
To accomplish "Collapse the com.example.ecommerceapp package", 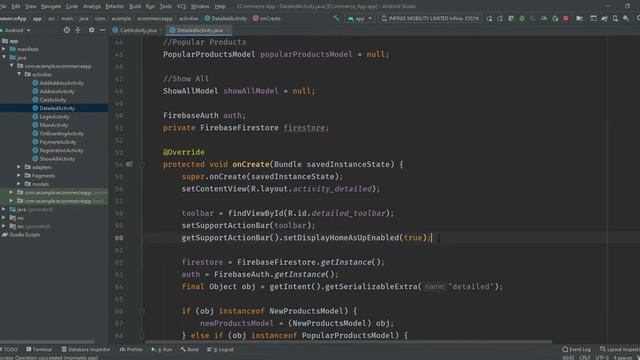I will [11, 66].
